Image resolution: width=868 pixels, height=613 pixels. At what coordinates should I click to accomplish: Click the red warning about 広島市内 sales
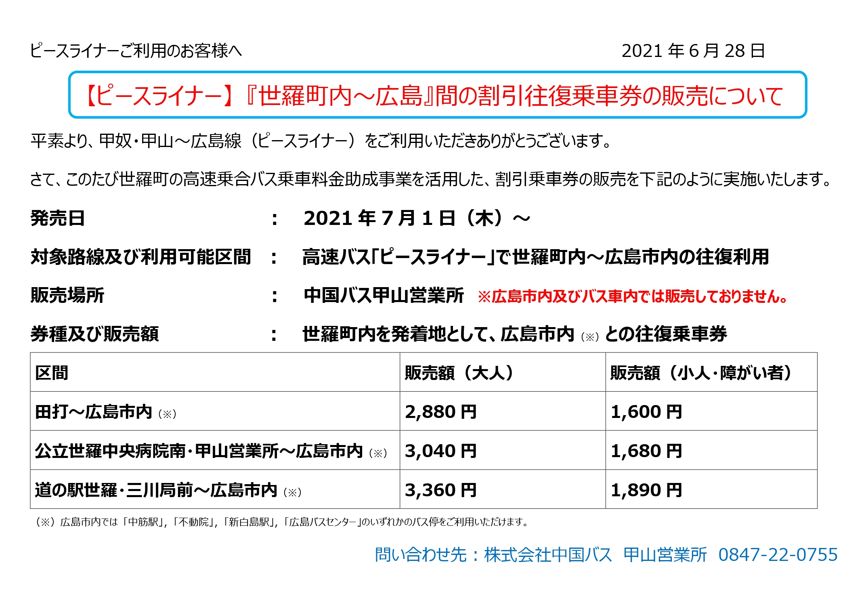click(632, 296)
